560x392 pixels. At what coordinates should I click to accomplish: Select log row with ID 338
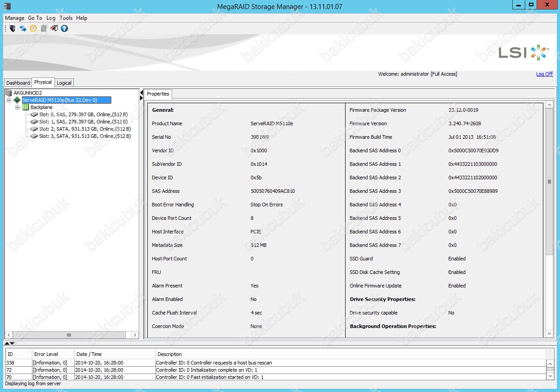(x=275, y=363)
